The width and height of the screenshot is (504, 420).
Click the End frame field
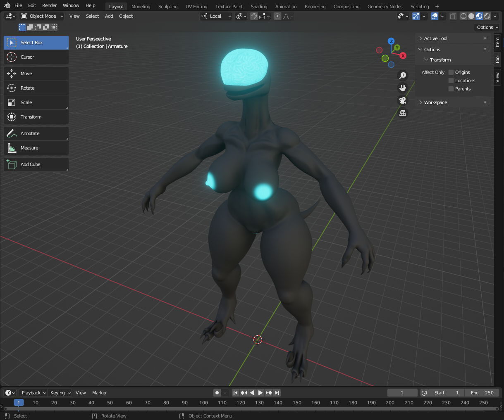coord(482,393)
